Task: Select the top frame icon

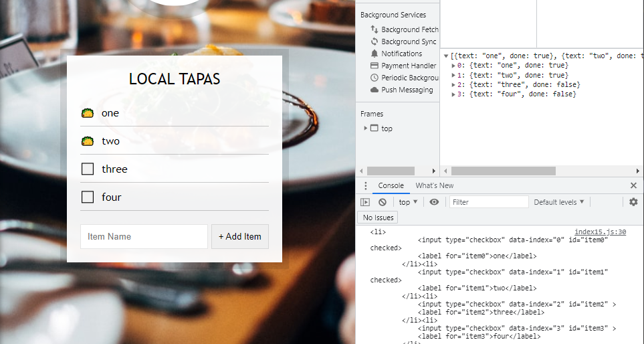Action: point(374,128)
